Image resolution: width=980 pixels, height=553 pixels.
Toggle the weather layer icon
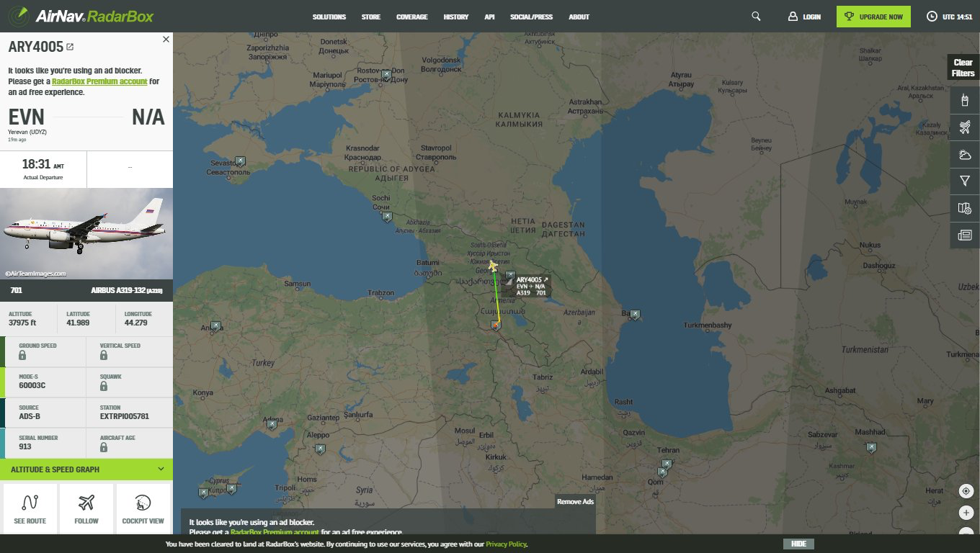point(965,154)
